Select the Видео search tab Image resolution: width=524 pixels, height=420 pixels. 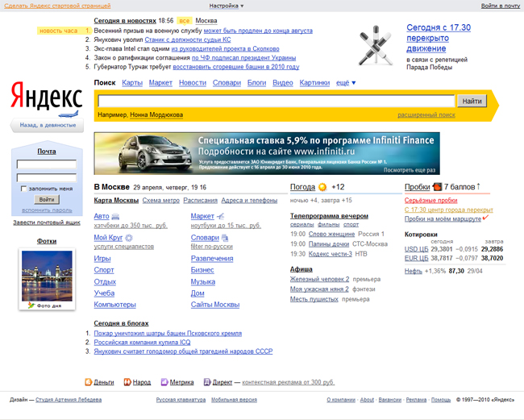click(283, 82)
